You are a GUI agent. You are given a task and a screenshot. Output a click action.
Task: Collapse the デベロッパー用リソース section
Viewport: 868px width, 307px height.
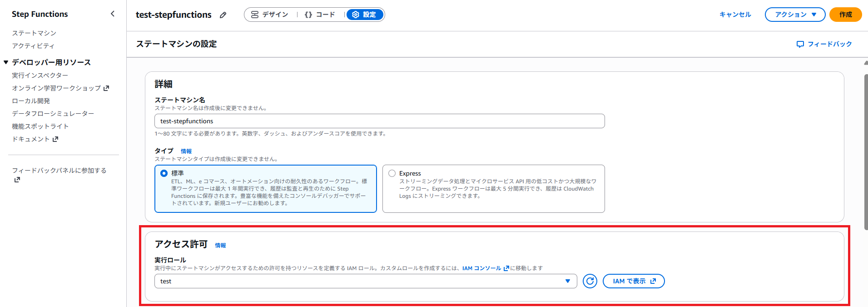pos(6,62)
